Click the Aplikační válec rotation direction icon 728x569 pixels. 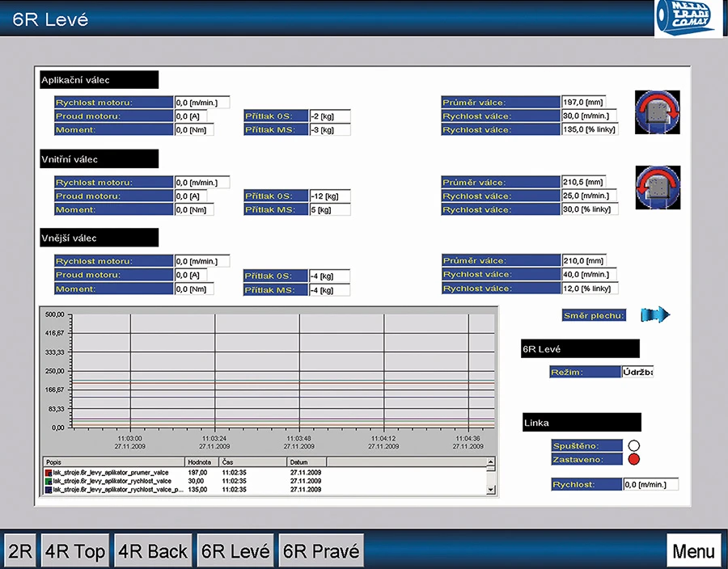[657, 112]
